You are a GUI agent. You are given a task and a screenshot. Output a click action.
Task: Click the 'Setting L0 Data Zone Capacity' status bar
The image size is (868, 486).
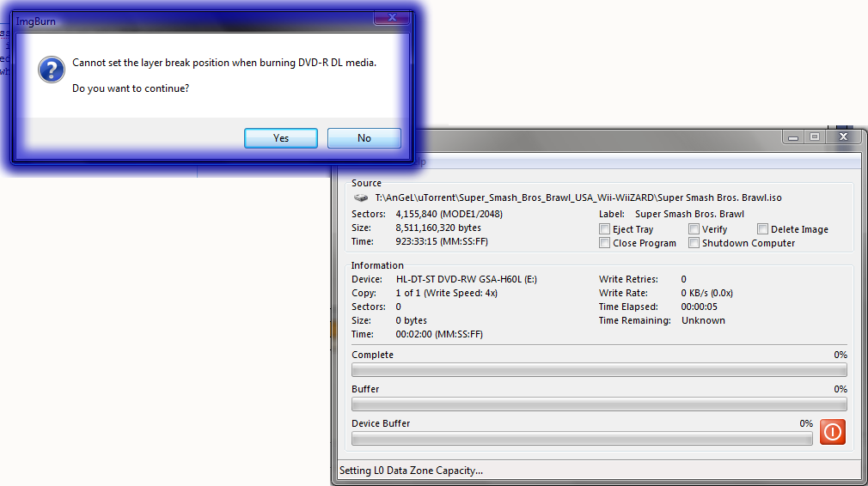pos(413,471)
